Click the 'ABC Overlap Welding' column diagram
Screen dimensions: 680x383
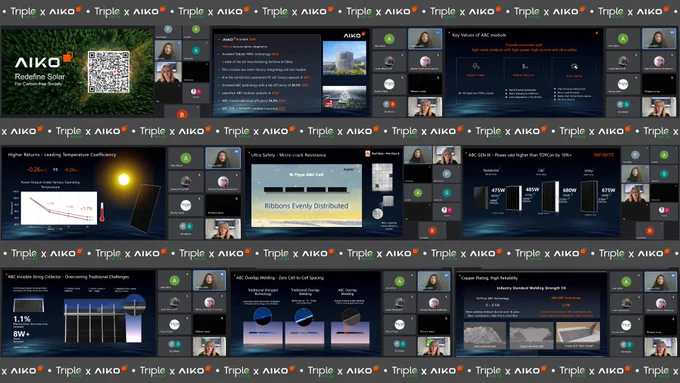(x=350, y=327)
